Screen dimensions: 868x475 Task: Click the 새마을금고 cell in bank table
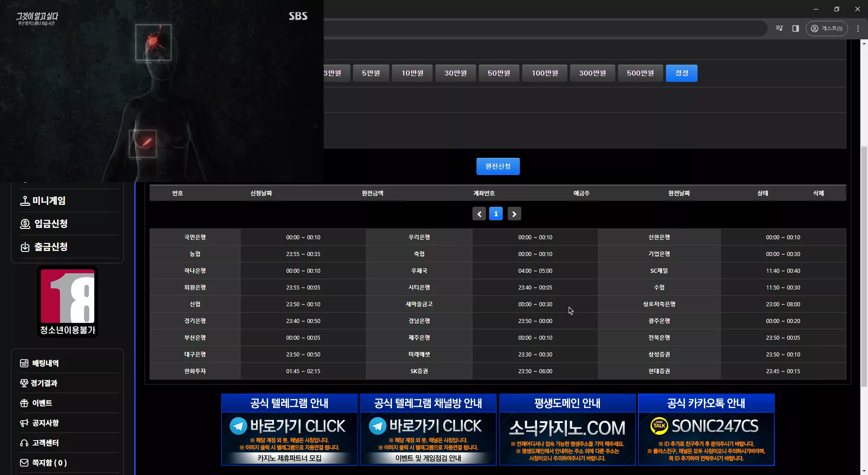pos(419,304)
